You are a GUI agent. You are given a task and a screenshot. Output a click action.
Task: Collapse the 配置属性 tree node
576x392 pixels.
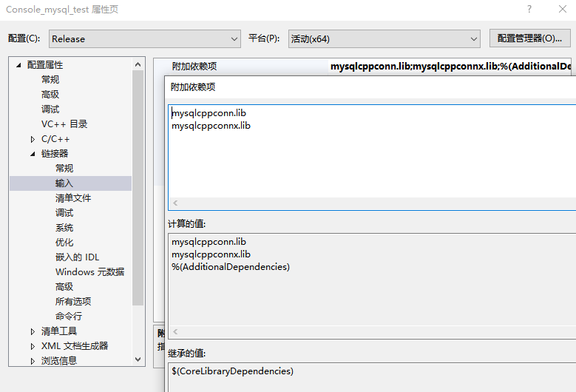click(x=18, y=65)
